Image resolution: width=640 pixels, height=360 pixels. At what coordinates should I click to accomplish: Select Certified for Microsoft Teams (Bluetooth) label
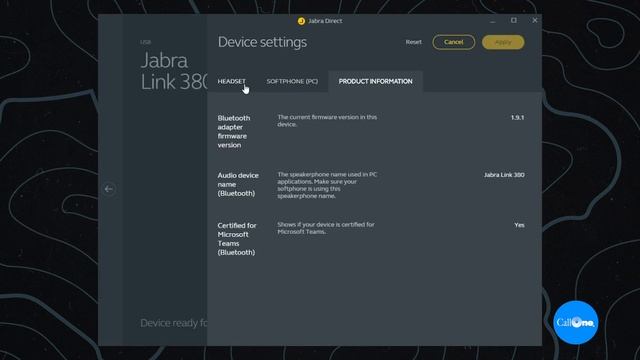coord(237,239)
